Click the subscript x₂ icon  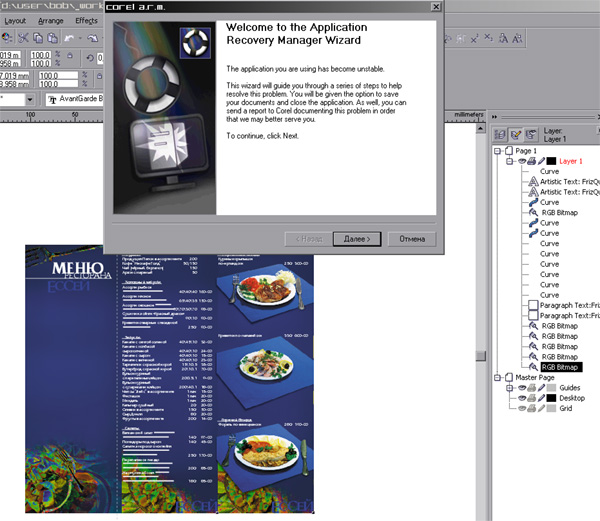(x=489, y=38)
